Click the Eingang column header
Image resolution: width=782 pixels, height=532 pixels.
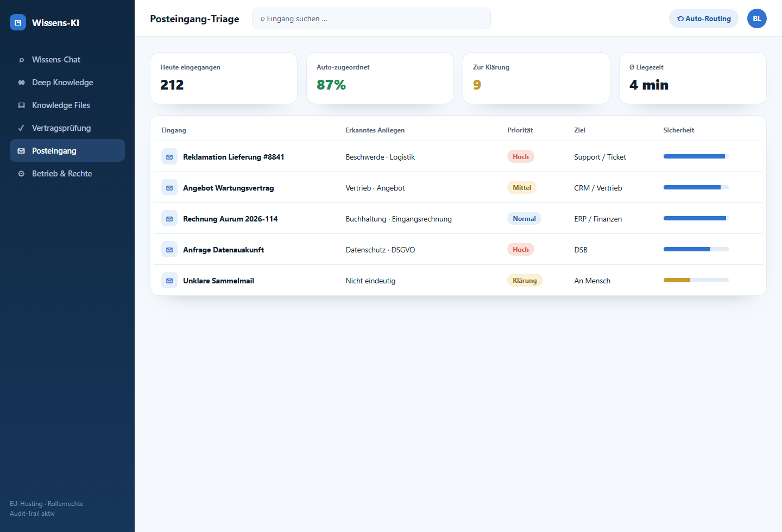[x=174, y=130]
